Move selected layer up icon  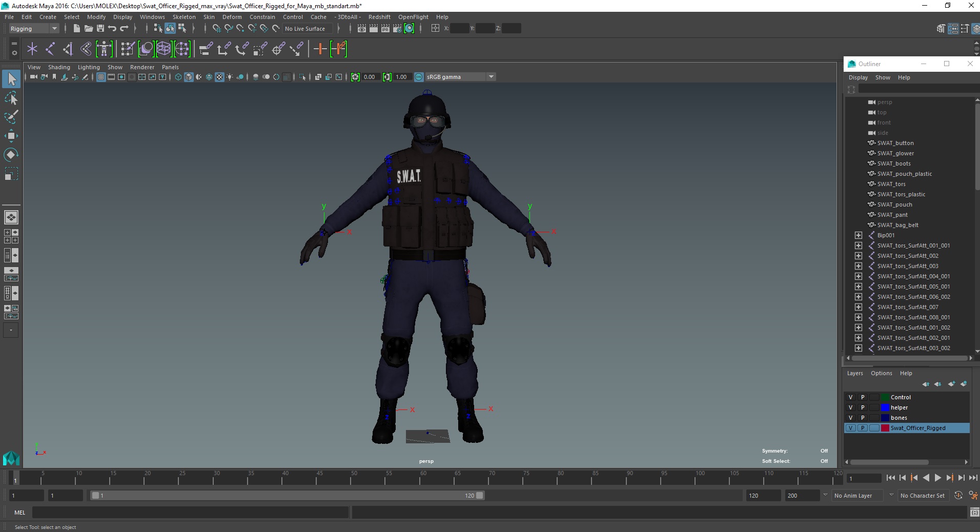[926, 384]
